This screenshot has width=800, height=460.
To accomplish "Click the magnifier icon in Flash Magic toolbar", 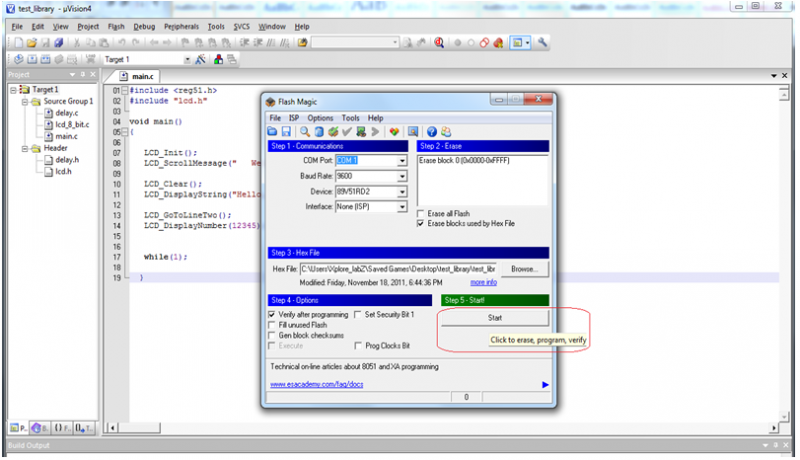I will pyautogui.click(x=305, y=132).
